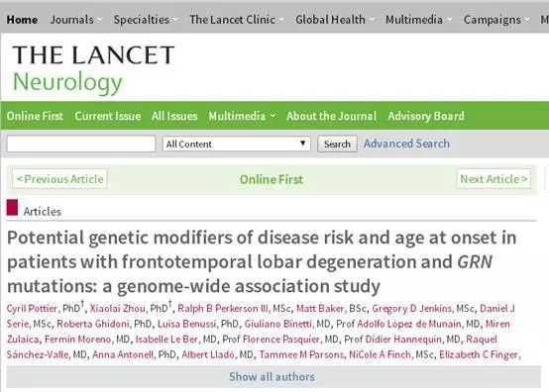View All Issues
This screenshot has height=392, width=549.
[x=174, y=116]
